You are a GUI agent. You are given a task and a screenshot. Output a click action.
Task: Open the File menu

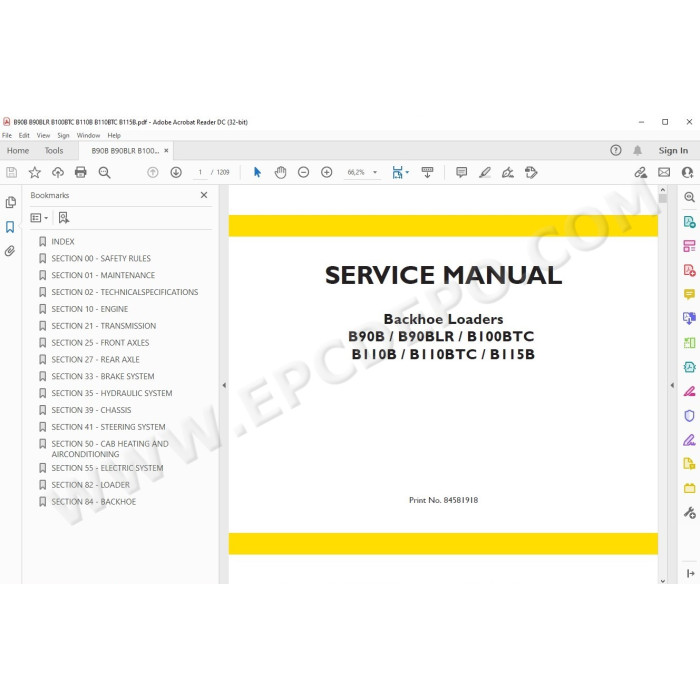[7, 135]
